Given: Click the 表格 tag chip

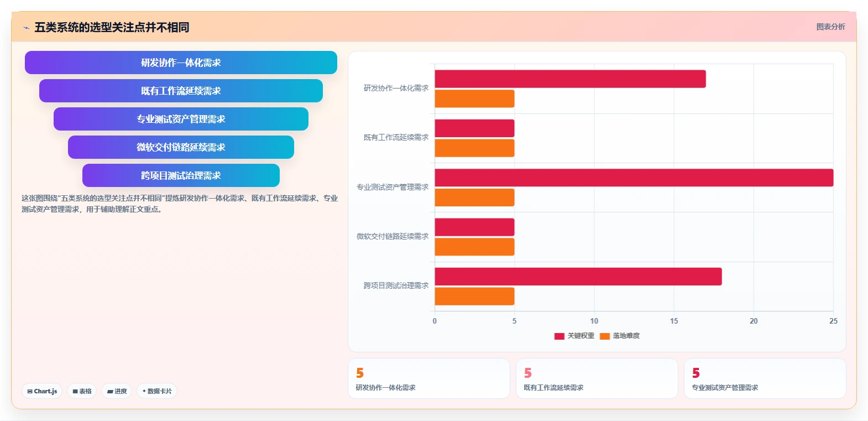Looking at the screenshot, I should [82, 391].
